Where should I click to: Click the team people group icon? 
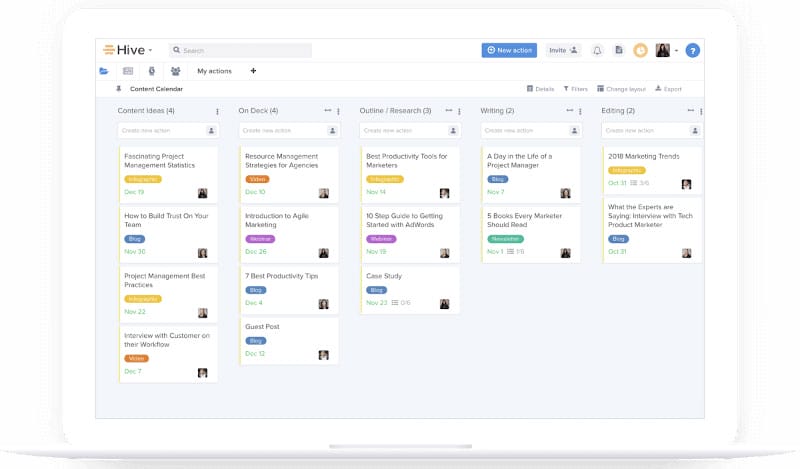click(176, 71)
